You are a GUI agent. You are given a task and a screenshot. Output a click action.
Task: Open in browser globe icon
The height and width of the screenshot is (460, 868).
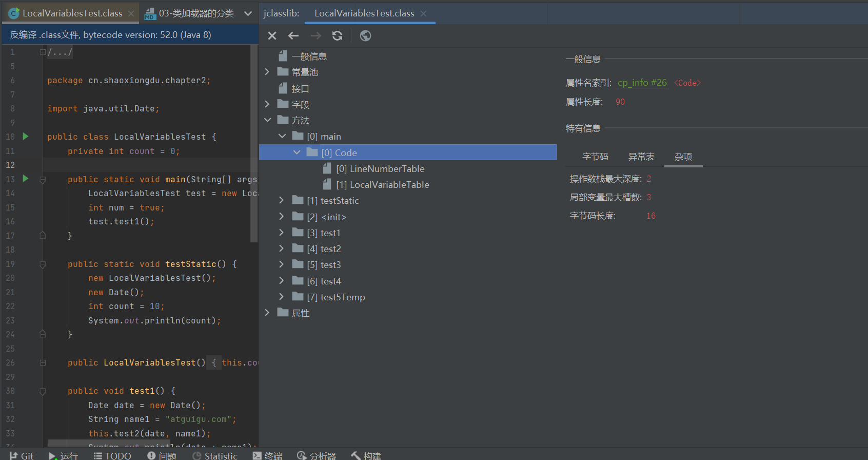click(365, 35)
